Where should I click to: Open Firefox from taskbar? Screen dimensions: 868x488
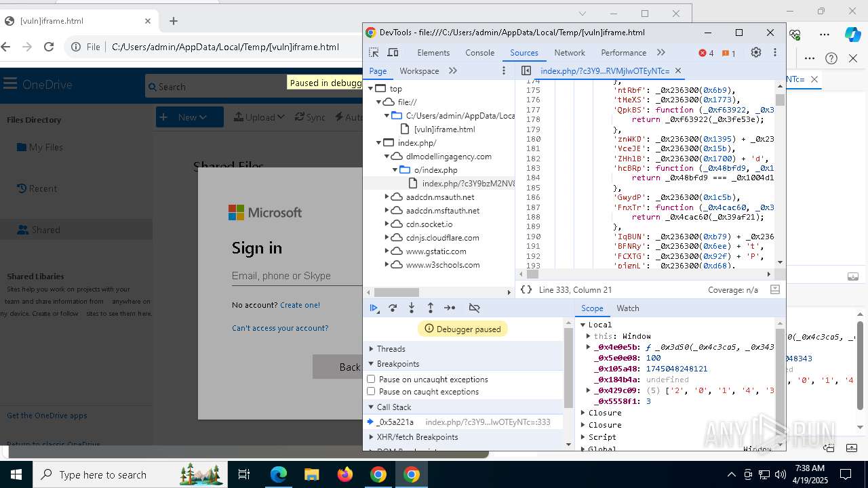click(x=345, y=474)
